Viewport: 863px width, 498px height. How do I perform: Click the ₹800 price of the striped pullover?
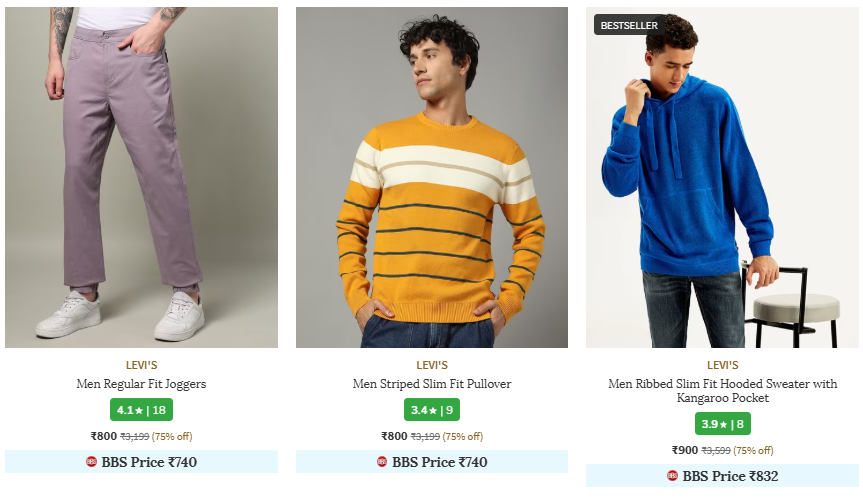pyautogui.click(x=394, y=436)
